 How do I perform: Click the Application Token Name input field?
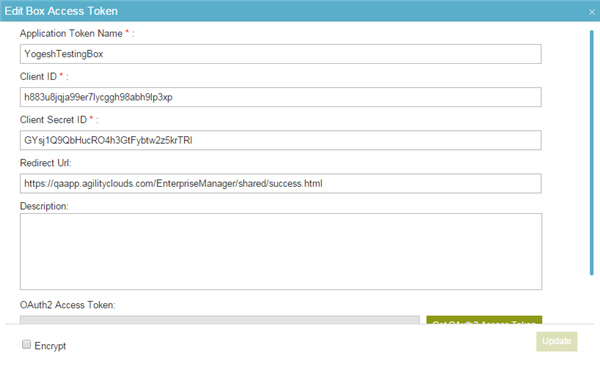point(280,54)
